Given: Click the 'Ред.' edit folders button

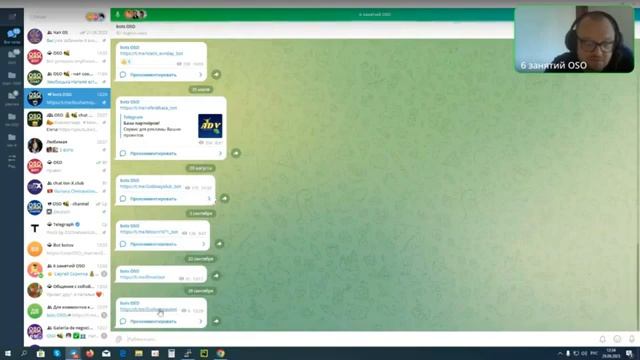Looking at the screenshot, I should point(12,161).
